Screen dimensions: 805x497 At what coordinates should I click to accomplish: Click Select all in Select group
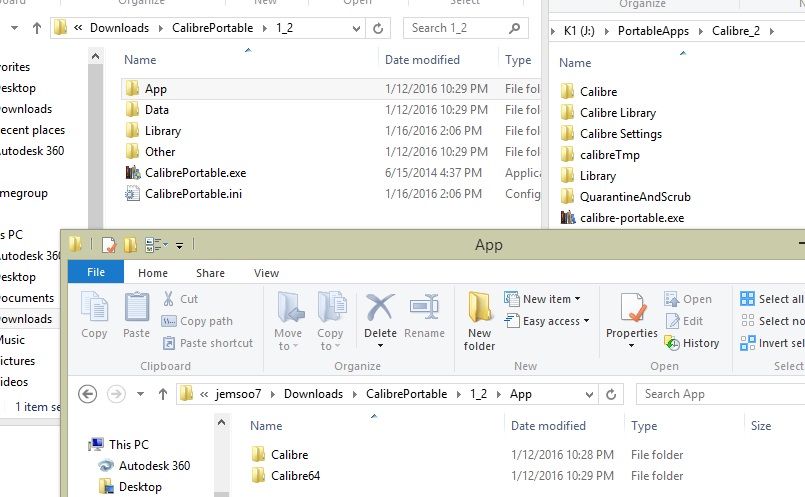click(x=772, y=299)
